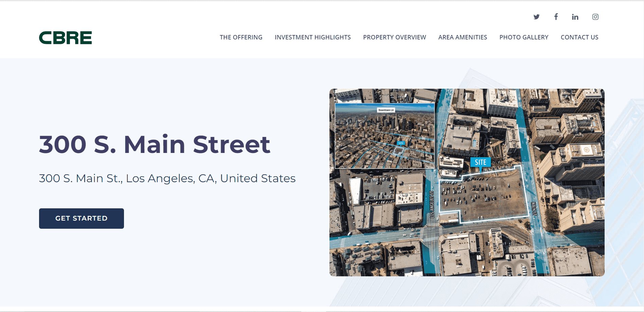Click the Get Started button
Image resolution: width=644 pixels, height=312 pixels.
pos(82,219)
